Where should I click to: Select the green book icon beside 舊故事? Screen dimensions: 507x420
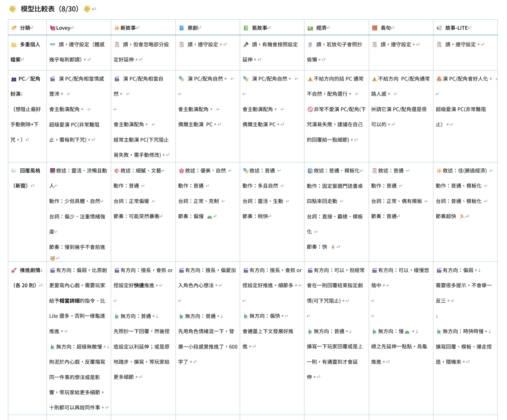(x=246, y=28)
